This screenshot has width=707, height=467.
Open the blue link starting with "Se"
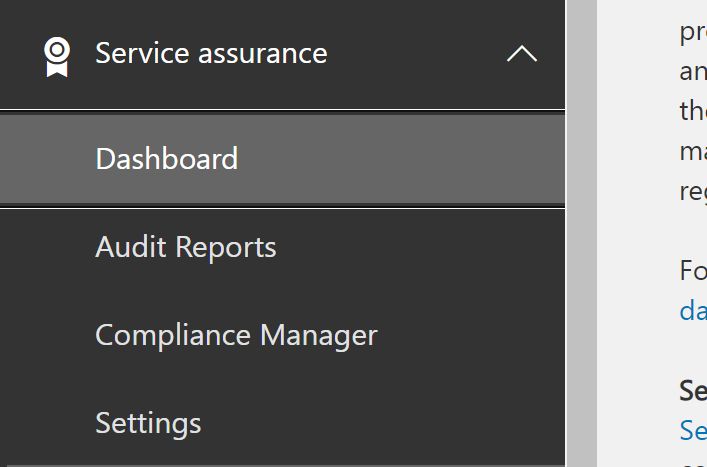point(693,430)
